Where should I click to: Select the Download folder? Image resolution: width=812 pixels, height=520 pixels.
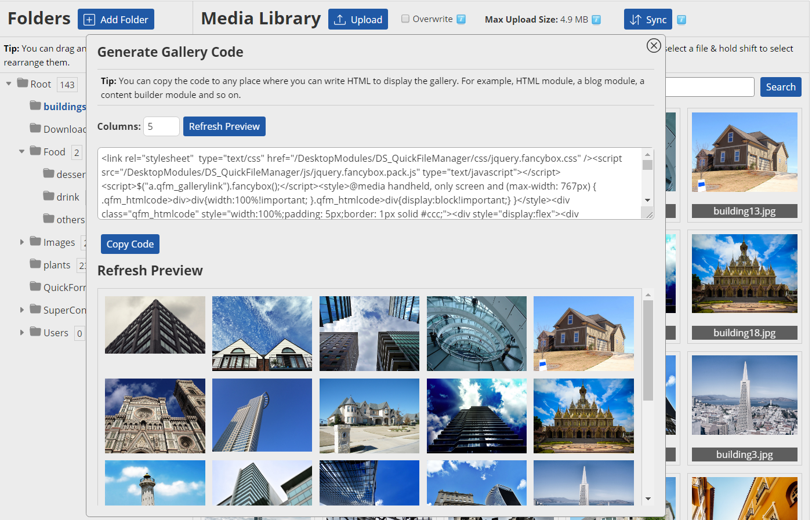click(x=64, y=129)
